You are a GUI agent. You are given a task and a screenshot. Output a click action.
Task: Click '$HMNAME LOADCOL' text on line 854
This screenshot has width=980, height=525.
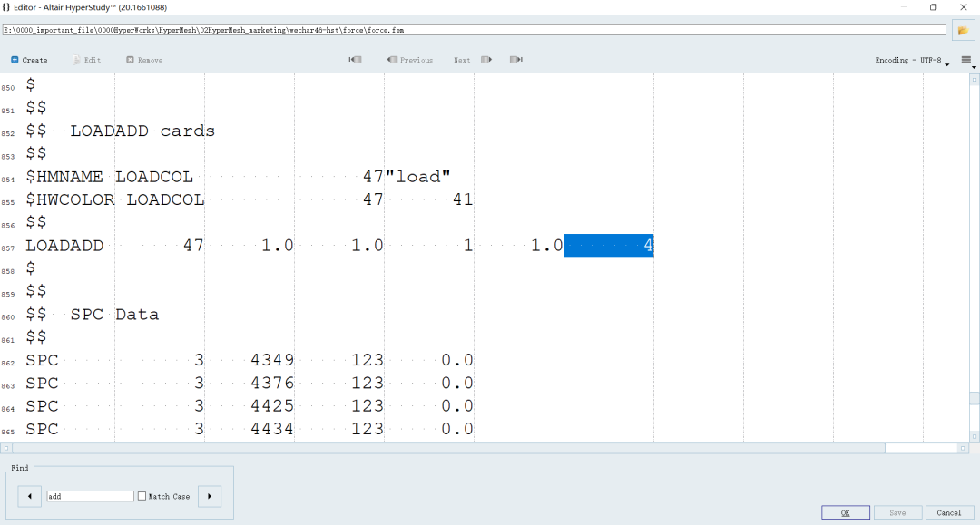click(x=110, y=177)
